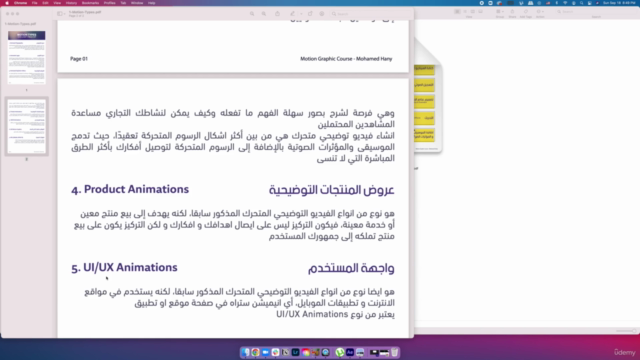Screen dimensions: 640x360
Task: Show the Markup toolbar in Preview
Action: [322, 13]
